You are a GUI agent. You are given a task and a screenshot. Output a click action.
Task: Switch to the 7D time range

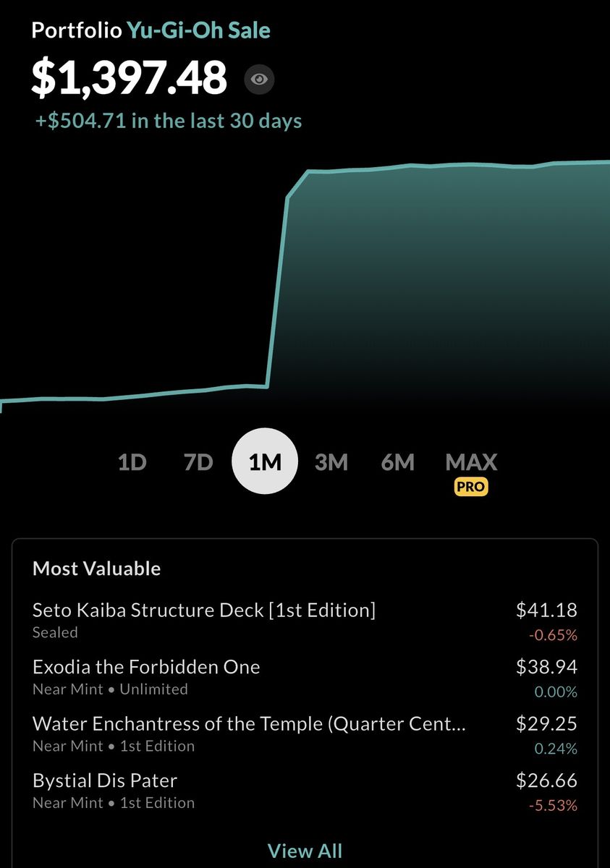pyautogui.click(x=198, y=462)
